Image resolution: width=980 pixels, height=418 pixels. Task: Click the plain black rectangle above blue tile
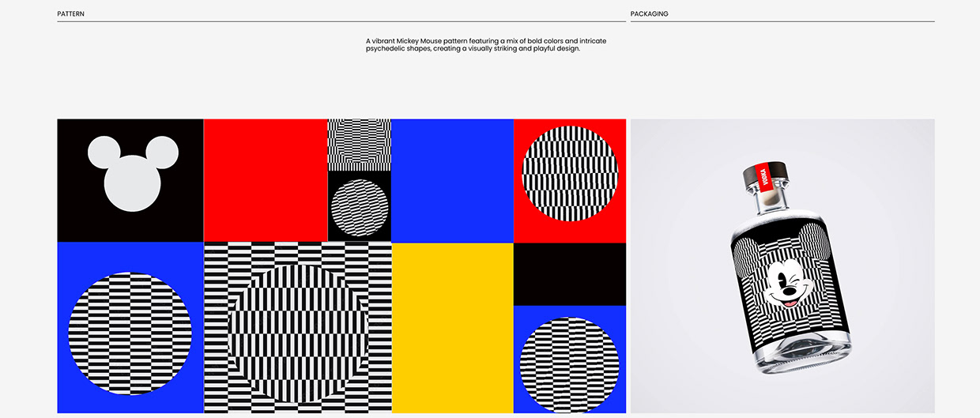(570, 274)
